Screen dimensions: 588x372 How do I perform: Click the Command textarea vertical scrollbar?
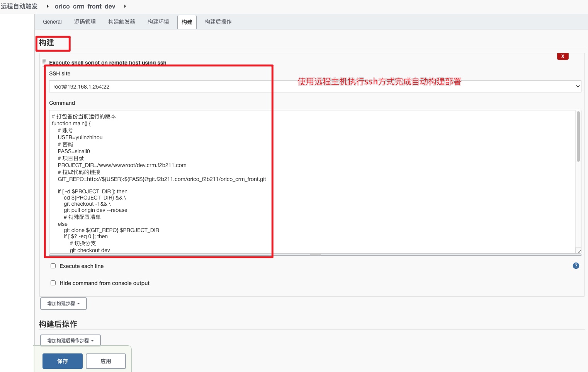point(578,136)
